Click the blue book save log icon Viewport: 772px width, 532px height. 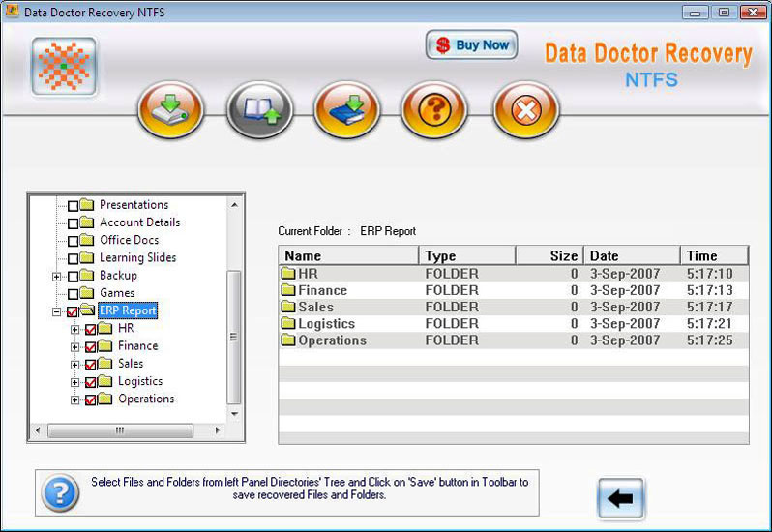tap(346, 109)
